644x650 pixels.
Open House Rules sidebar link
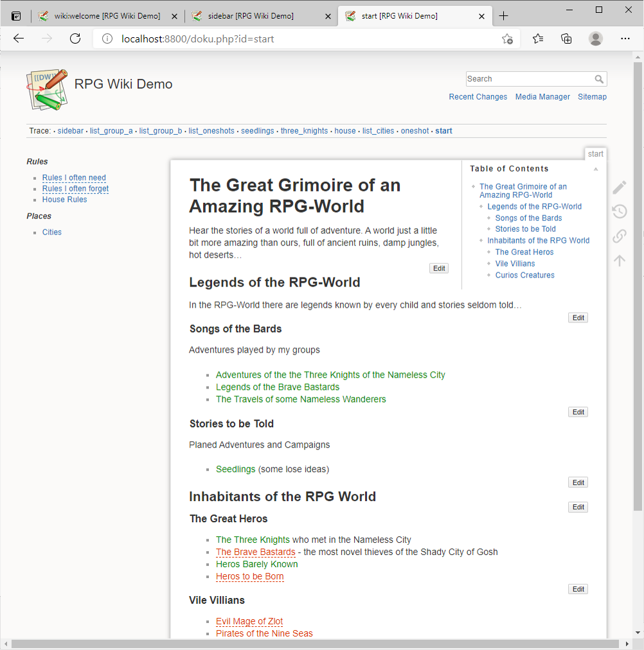(64, 199)
